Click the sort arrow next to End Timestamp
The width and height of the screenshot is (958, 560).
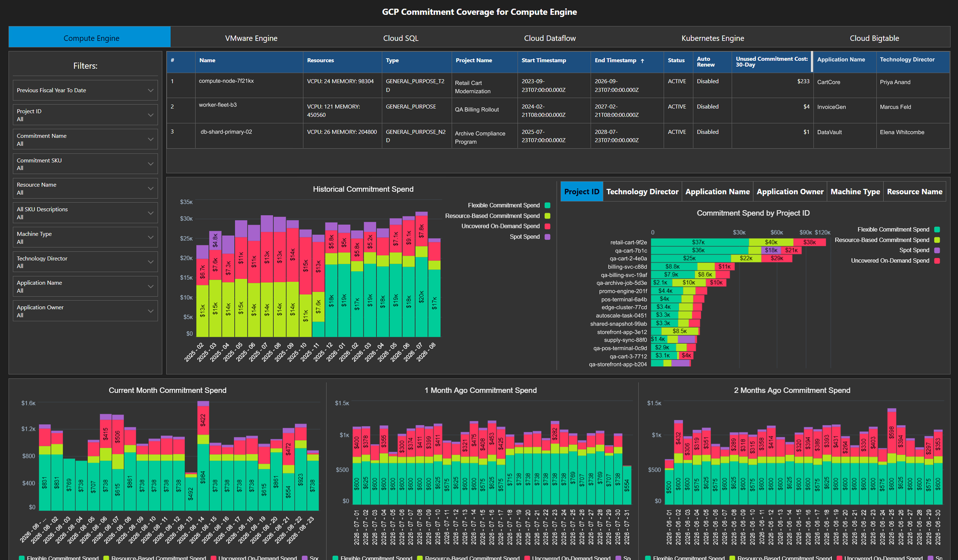pyautogui.click(x=642, y=61)
